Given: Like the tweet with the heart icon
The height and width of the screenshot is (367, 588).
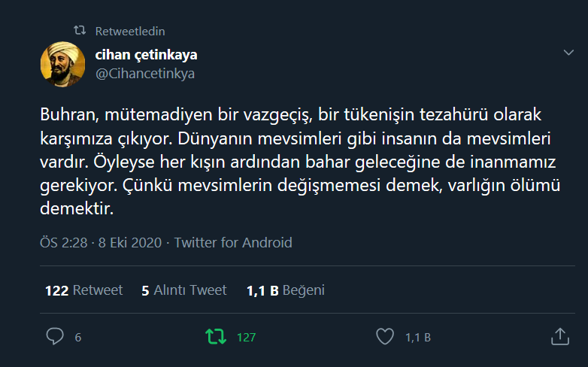Looking at the screenshot, I should click(385, 336).
